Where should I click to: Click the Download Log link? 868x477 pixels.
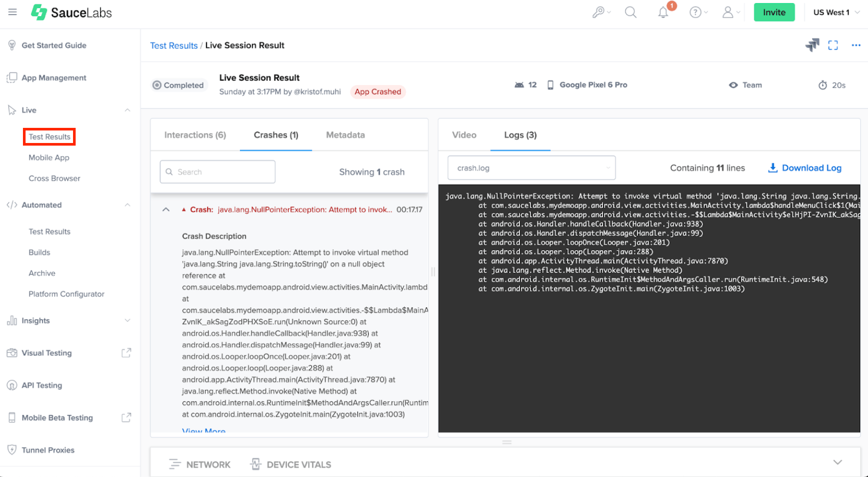pos(805,168)
